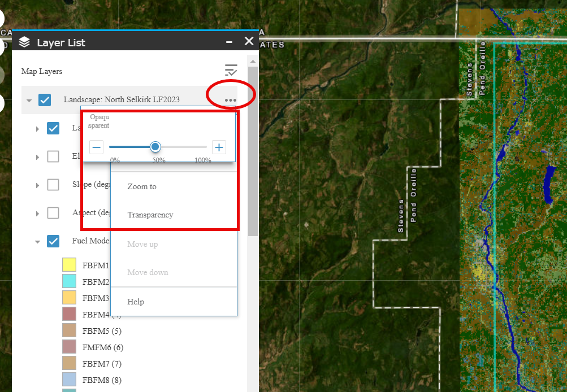Enable the Slope layer checkbox
The width and height of the screenshot is (567, 392).
click(53, 185)
